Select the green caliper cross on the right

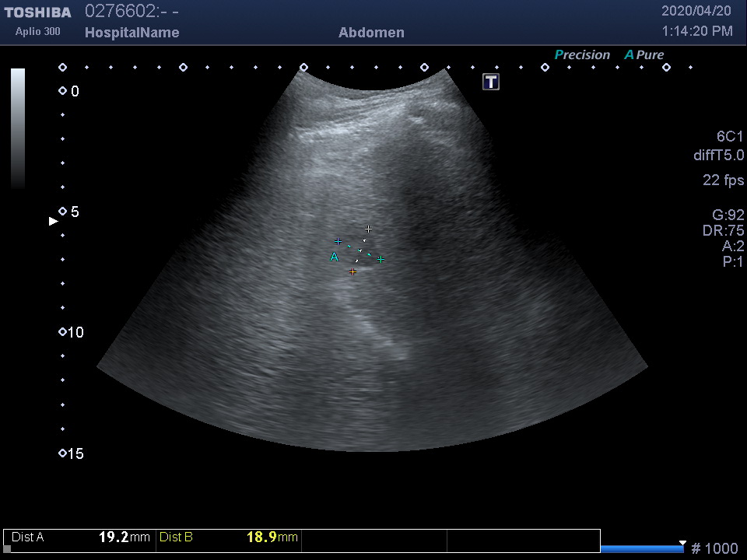click(x=381, y=259)
